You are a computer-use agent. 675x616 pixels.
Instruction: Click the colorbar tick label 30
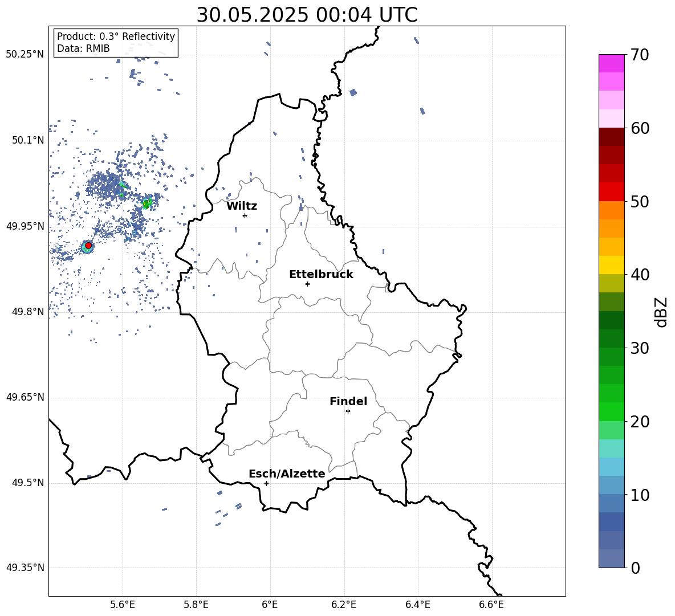[x=640, y=348]
